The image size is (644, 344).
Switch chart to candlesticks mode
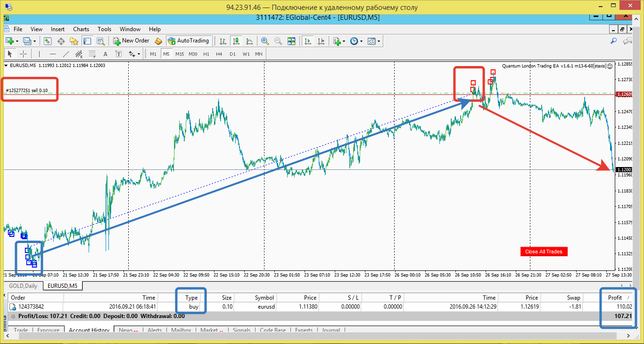(236, 41)
